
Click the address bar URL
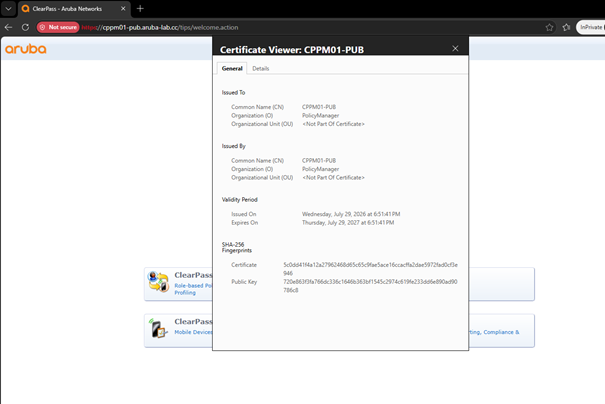[160, 27]
